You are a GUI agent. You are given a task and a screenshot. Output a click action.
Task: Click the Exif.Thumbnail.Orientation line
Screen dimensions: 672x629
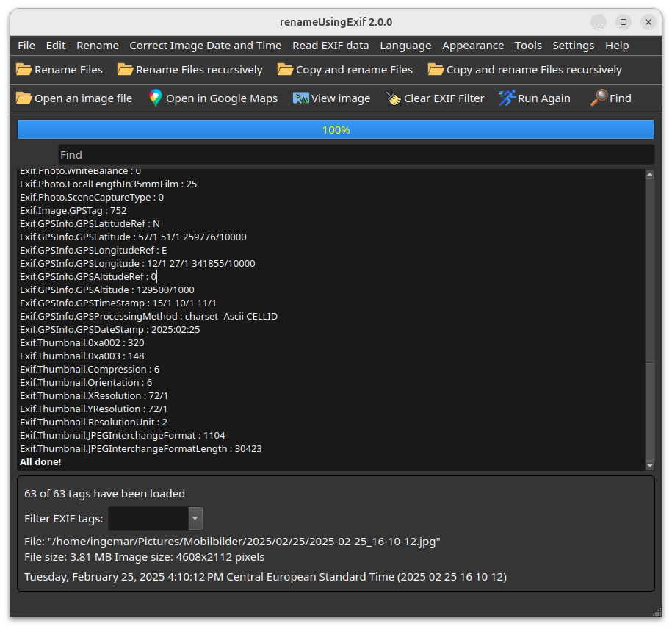86,383
